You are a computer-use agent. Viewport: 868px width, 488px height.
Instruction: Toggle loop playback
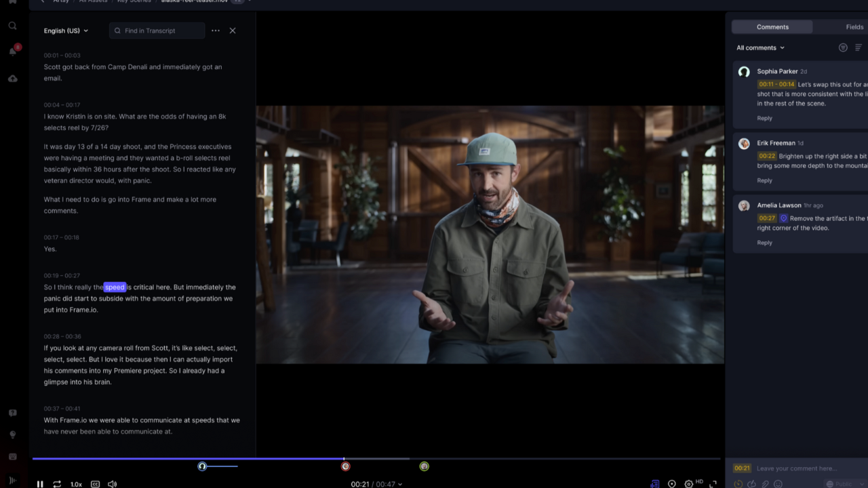58,483
